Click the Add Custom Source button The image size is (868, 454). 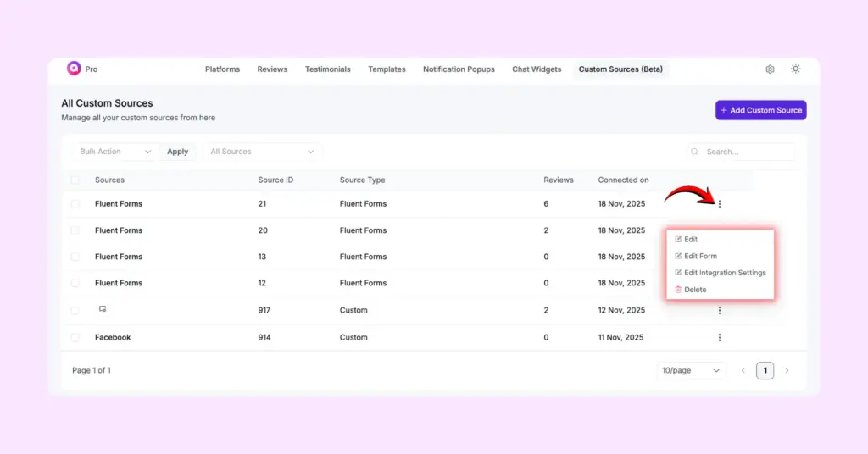[760, 110]
